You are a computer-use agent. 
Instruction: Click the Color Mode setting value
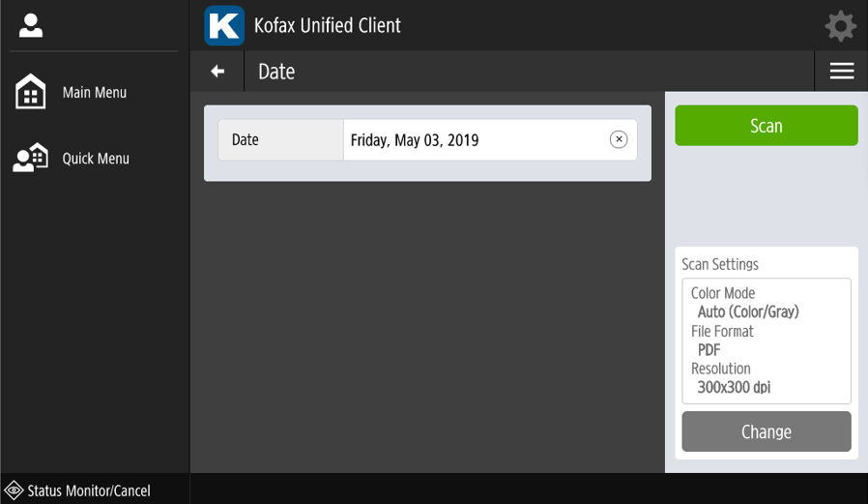(748, 311)
